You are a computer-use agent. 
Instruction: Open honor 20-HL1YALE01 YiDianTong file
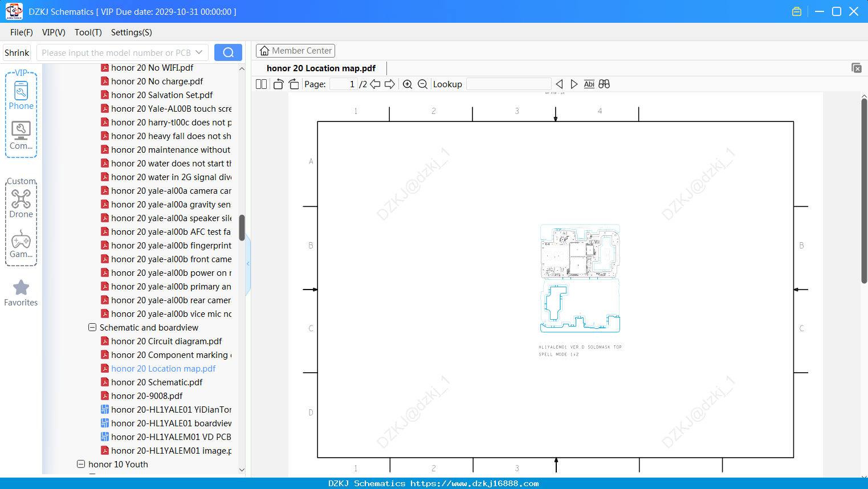click(166, 410)
